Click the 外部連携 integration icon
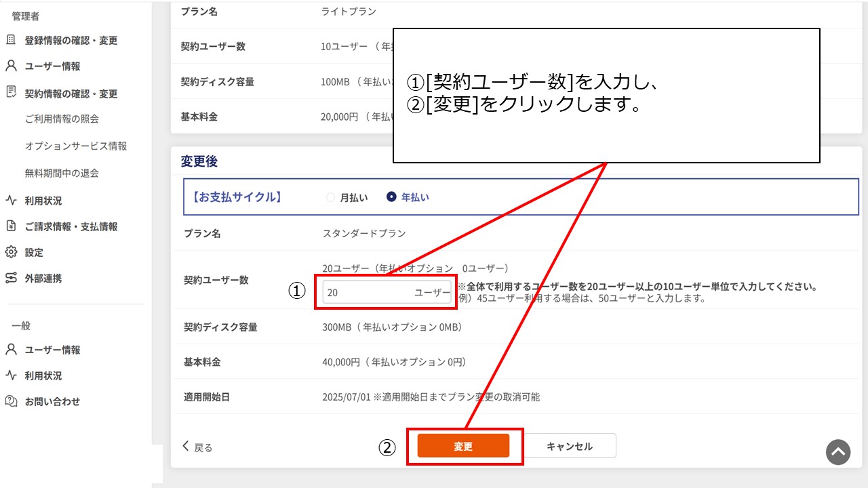Image resolution: width=868 pixels, height=488 pixels. [x=11, y=278]
